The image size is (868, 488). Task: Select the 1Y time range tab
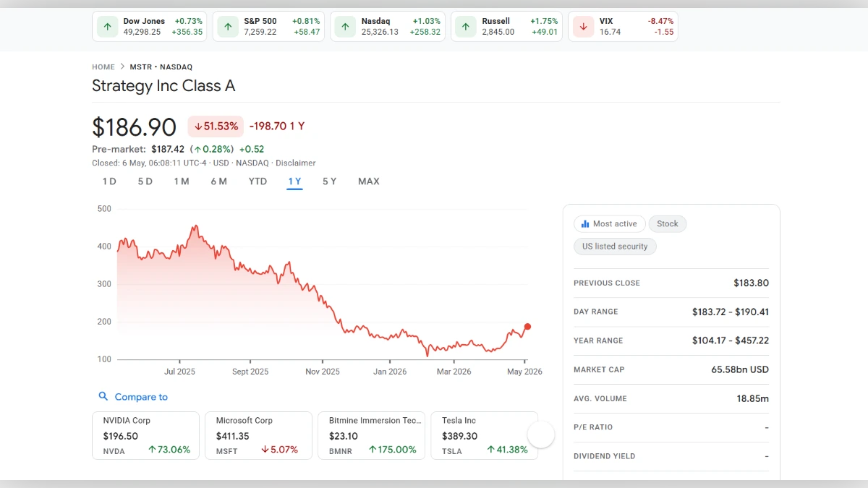click(294, 181)
